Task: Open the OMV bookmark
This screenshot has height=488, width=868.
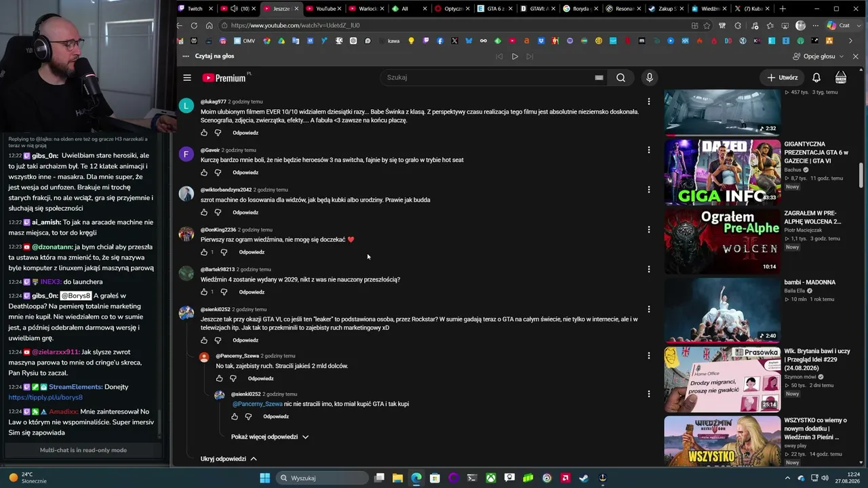Action: point(243,41)
